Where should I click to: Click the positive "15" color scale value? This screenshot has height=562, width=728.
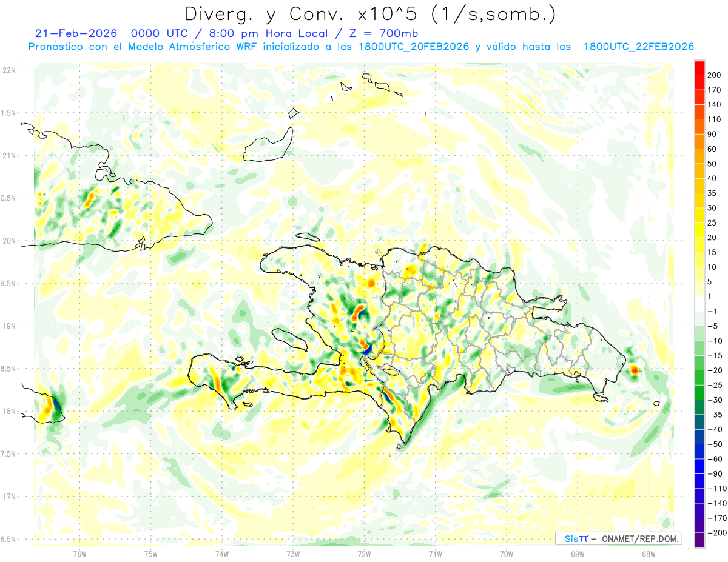pyautogui.click(x=713, y=252)
